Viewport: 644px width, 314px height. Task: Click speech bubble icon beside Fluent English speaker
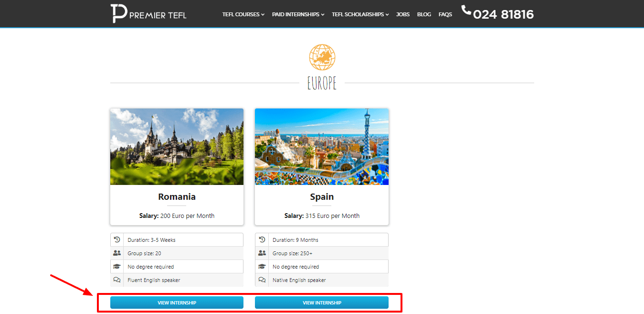[117, 280]
